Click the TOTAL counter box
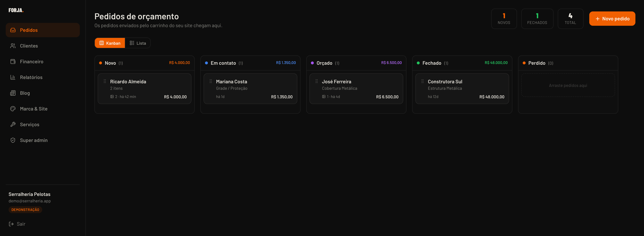The height and width of the screenshot is (236, 644). (570, 19)
